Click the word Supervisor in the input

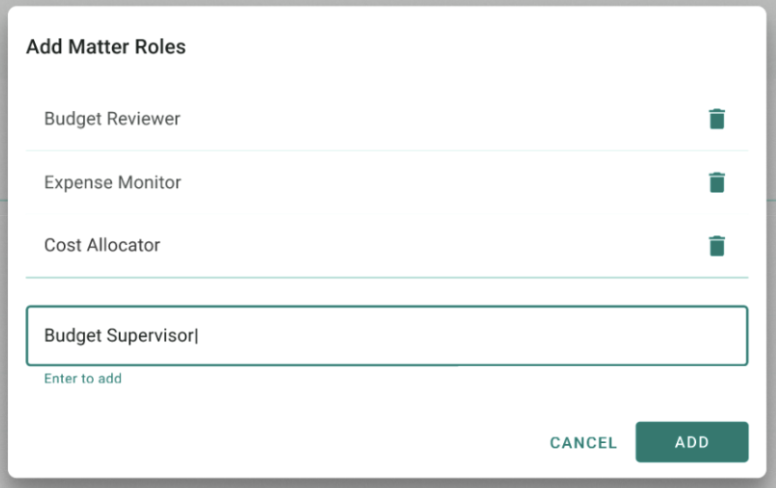tap(150, 336)
